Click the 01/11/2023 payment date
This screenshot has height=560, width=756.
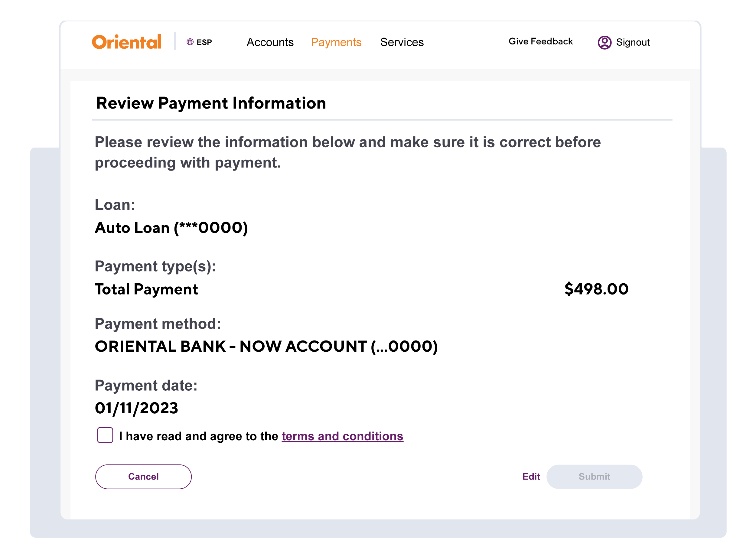coord(136,408)
